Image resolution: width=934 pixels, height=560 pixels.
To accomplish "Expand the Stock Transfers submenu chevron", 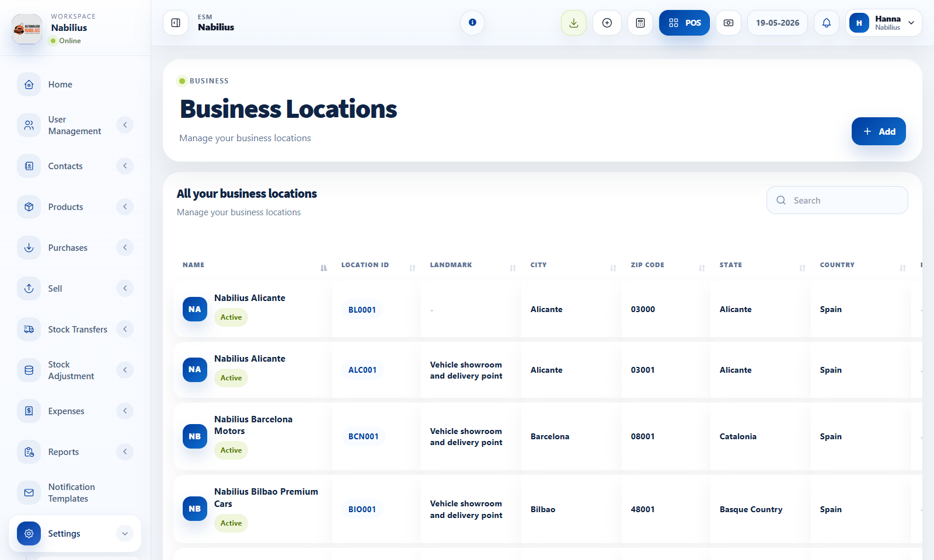I will [x=125, y=329].
